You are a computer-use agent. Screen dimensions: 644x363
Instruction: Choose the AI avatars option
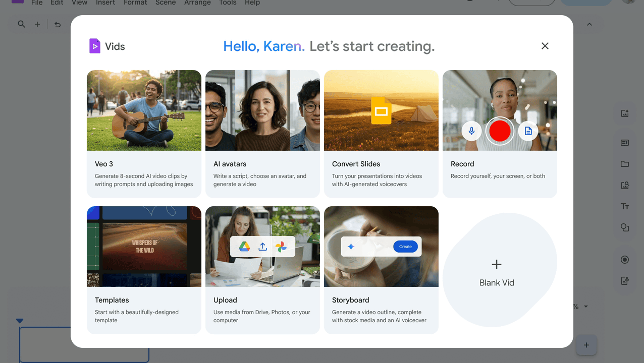coord(262,134)
